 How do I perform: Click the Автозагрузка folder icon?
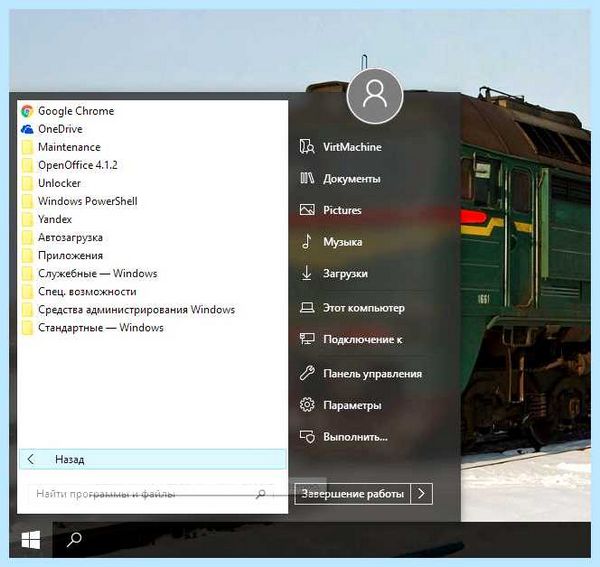point(28,238)
